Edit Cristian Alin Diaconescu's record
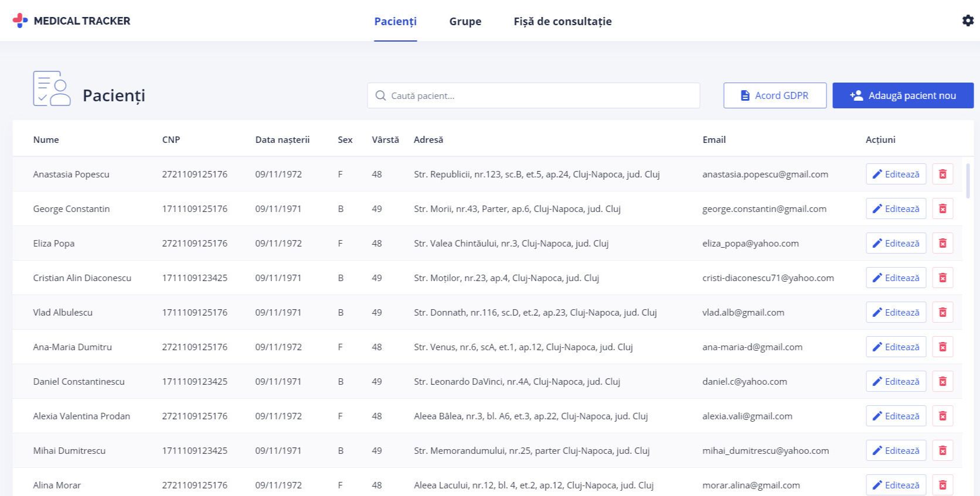Image resolution: width=980 pixels, height=496 pixels. coord(896,278)
